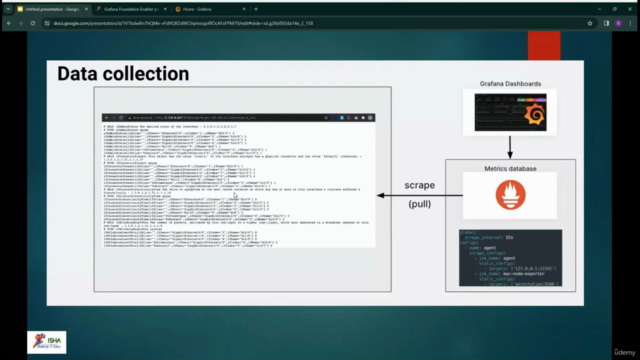Click the Metrics database label
The image size is (640, 360).
point(510,169)
